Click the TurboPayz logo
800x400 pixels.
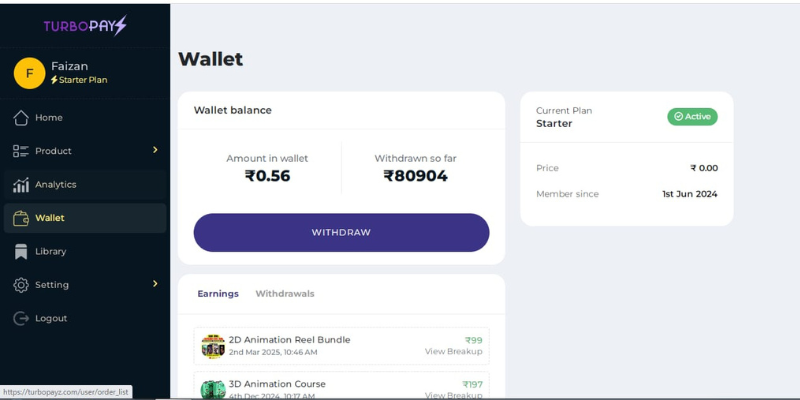pos(85,27)
